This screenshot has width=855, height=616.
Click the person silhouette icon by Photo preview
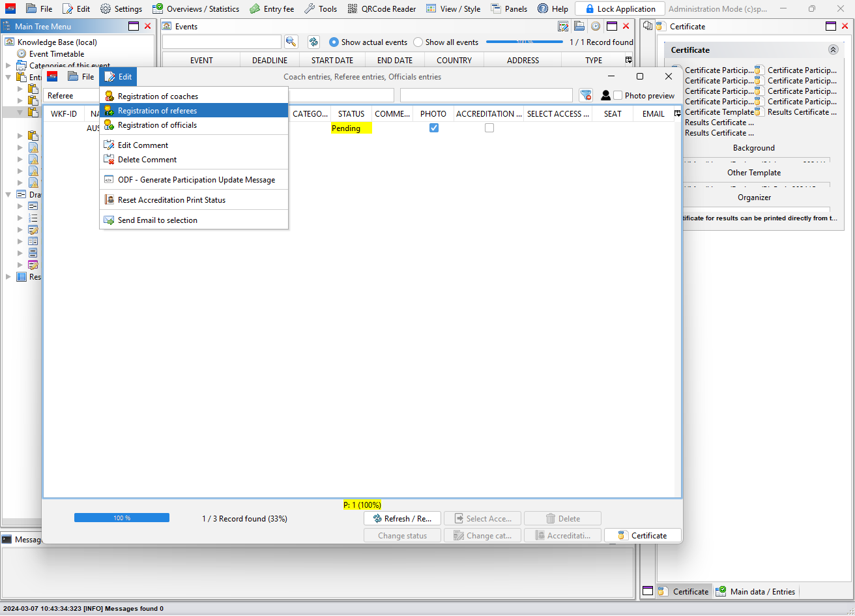(x=605, y=95)
